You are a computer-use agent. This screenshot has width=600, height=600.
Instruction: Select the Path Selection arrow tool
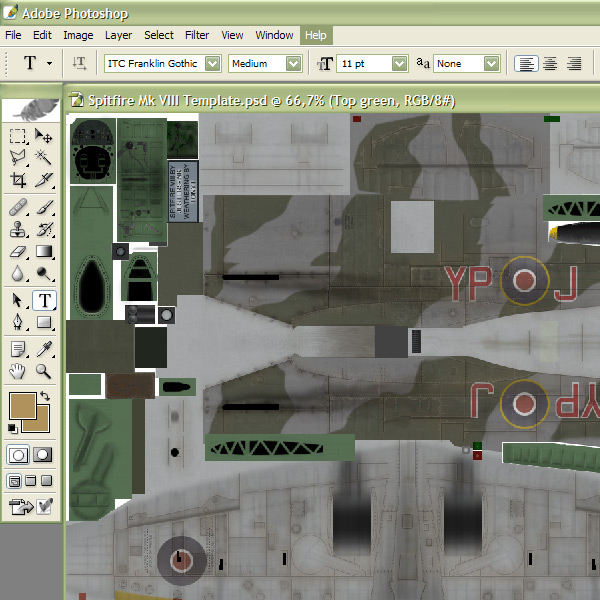point(18,300)
